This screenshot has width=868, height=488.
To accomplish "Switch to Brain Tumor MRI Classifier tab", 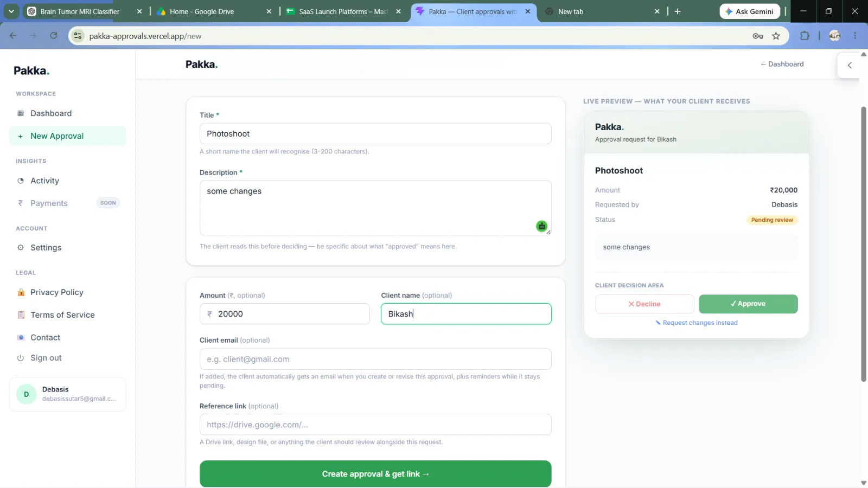I will pos(80,11).
